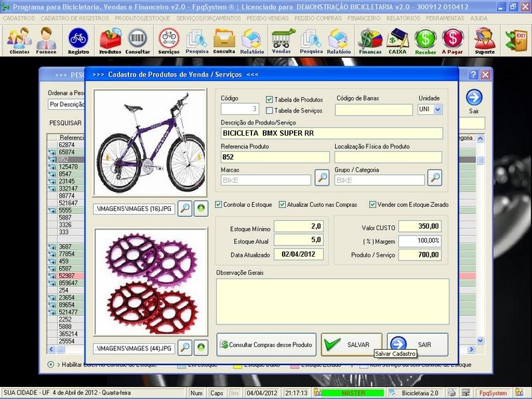Viewport: 532px width, 399px height.
Task: Search categories with Grupo / Categoria magnifier
Action: pos(435,178)
